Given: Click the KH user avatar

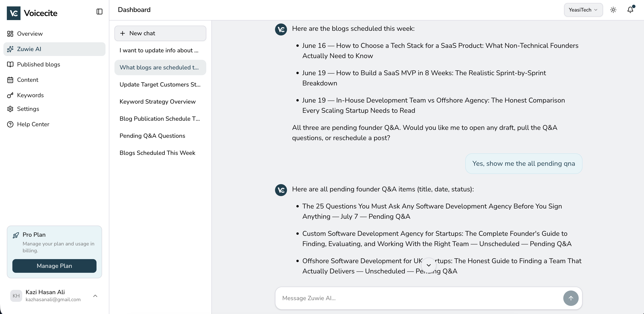Looking at the screenshot, I should click(x=16, y=296).
